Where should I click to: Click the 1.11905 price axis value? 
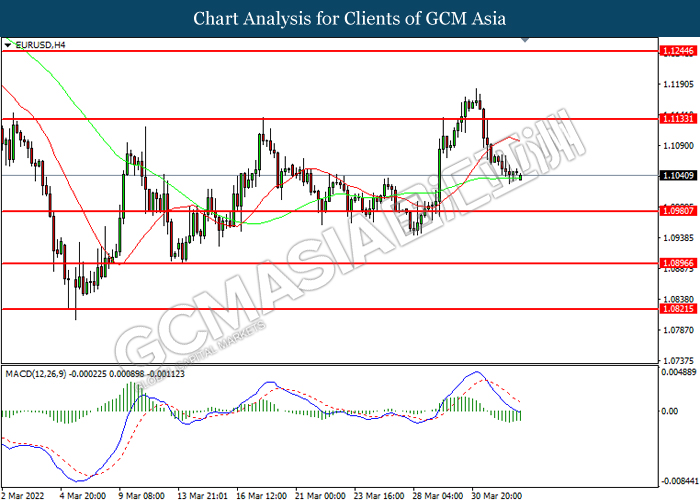[x=679, y=84]
